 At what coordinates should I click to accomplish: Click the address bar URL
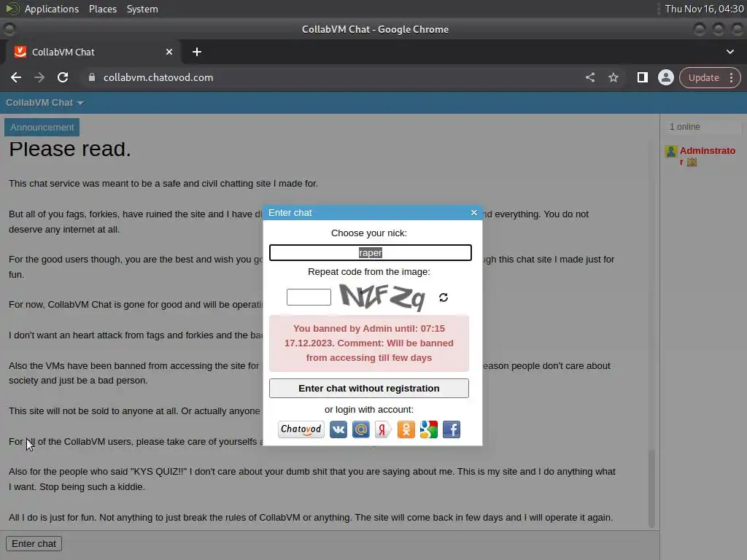pyautogui.click(x=158, y=77)
